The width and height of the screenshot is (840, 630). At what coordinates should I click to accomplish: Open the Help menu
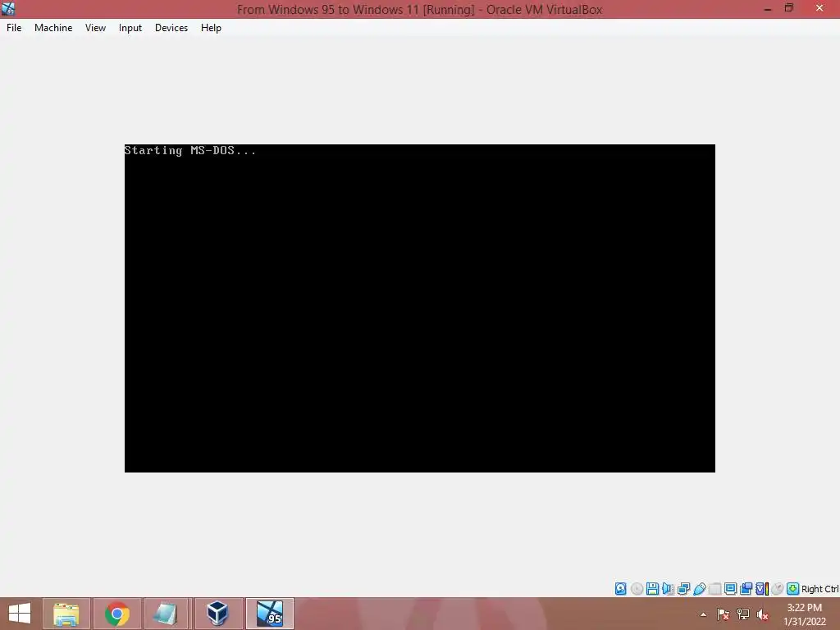pyautogui.click(x=211, y=28)
